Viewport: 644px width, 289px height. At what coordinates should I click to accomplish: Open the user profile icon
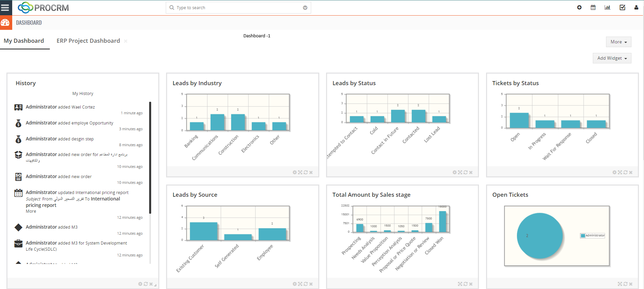(x=636, y=7)
